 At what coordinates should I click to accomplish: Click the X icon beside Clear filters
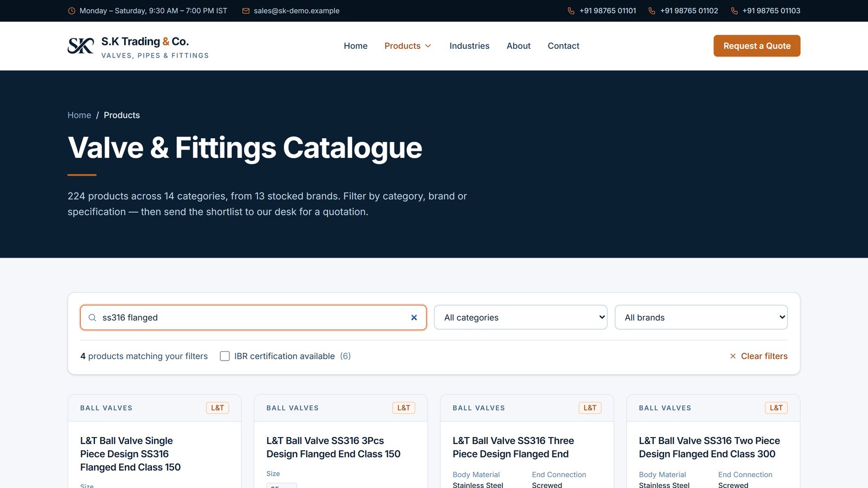(733, 356)
